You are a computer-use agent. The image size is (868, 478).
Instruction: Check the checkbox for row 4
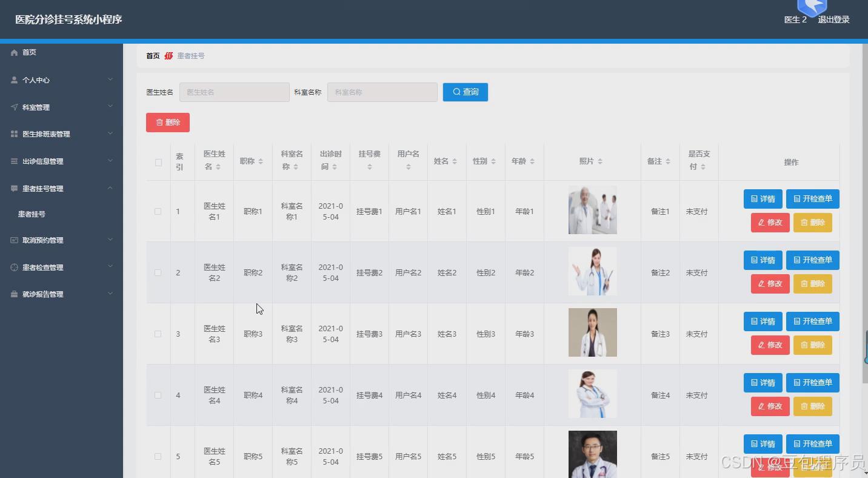point(158,396)
